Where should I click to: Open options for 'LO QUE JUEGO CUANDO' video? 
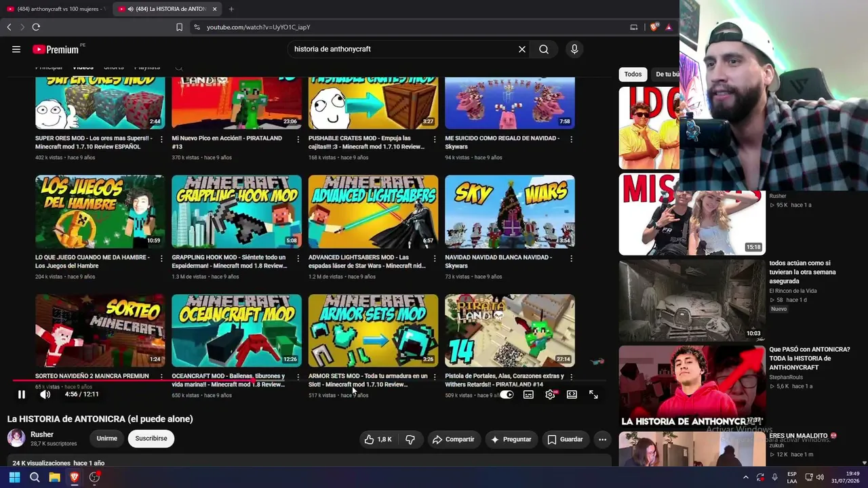(x=161, y=258)
